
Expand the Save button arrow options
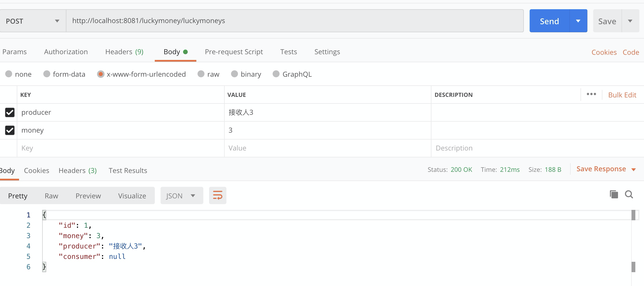(x=630, y=21)
